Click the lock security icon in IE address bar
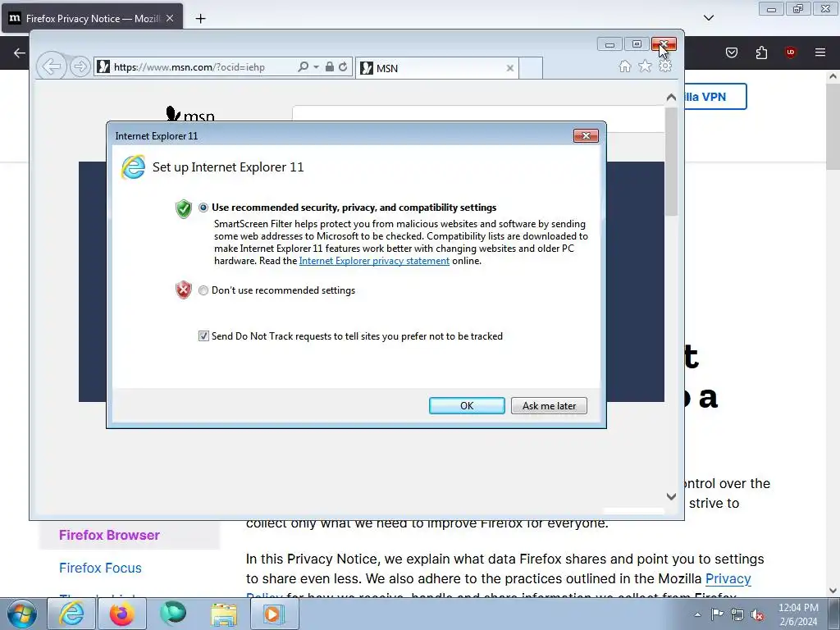This screenshot has height=630, width=840. pos(330,67)
